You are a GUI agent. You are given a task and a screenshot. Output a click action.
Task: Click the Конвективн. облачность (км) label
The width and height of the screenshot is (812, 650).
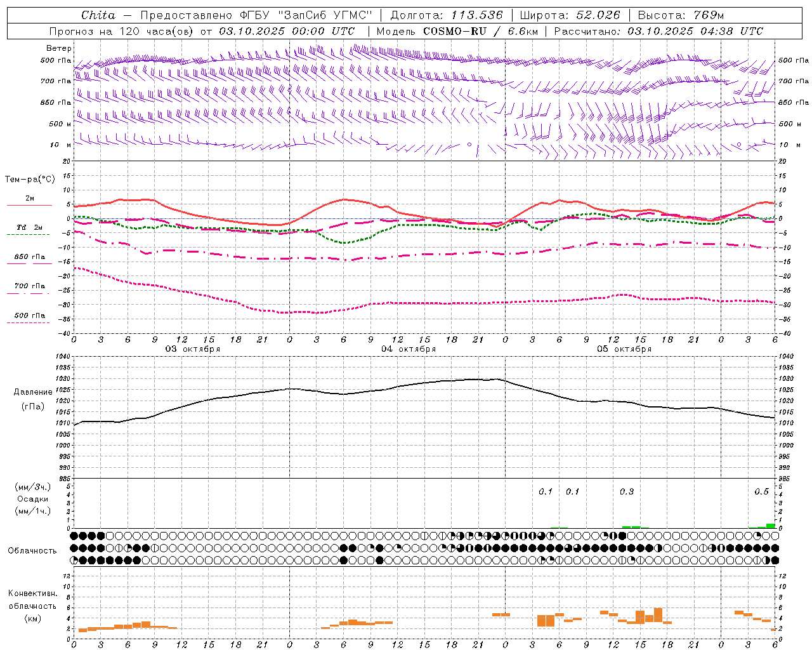click(x=32, y=606)
